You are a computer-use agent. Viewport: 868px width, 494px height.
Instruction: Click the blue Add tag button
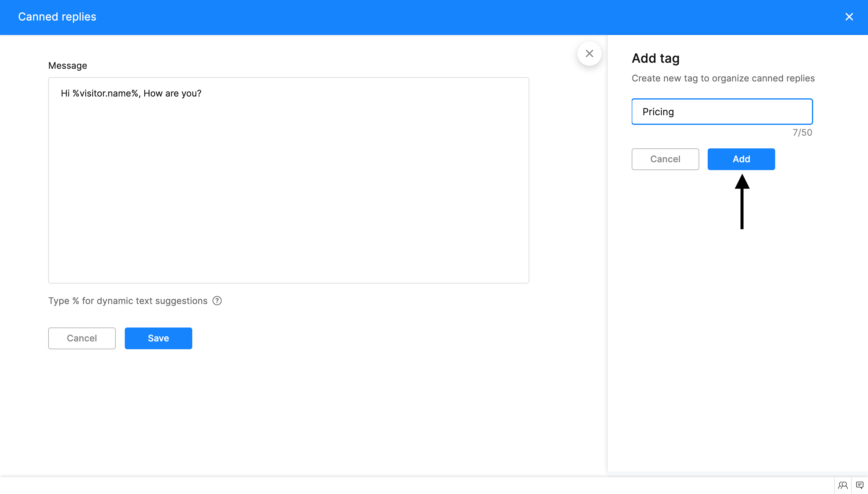point(741,159)
